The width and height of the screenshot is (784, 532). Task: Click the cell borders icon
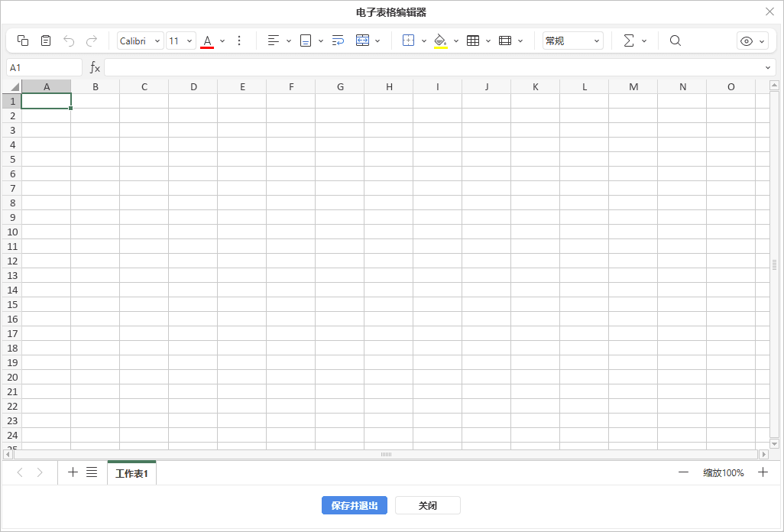pyautogui.click(x=408, y=41)
